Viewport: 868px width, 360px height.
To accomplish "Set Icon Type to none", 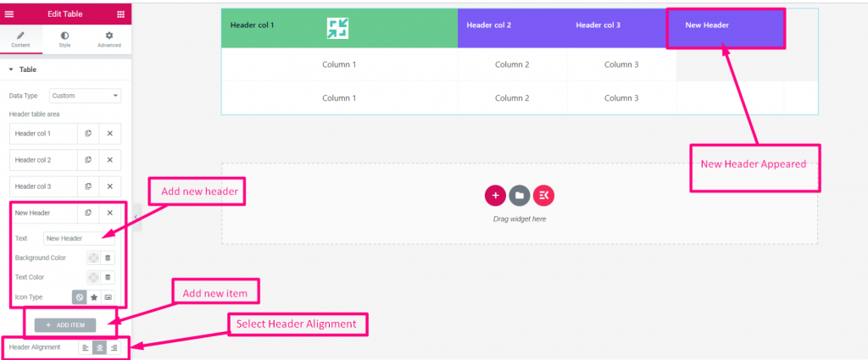I will (79, 297).
